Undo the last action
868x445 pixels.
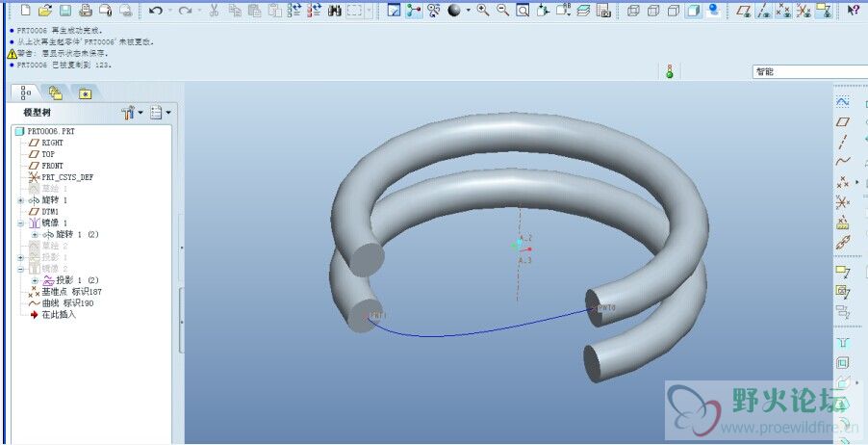pyautogui.click(x=156, y=11)
